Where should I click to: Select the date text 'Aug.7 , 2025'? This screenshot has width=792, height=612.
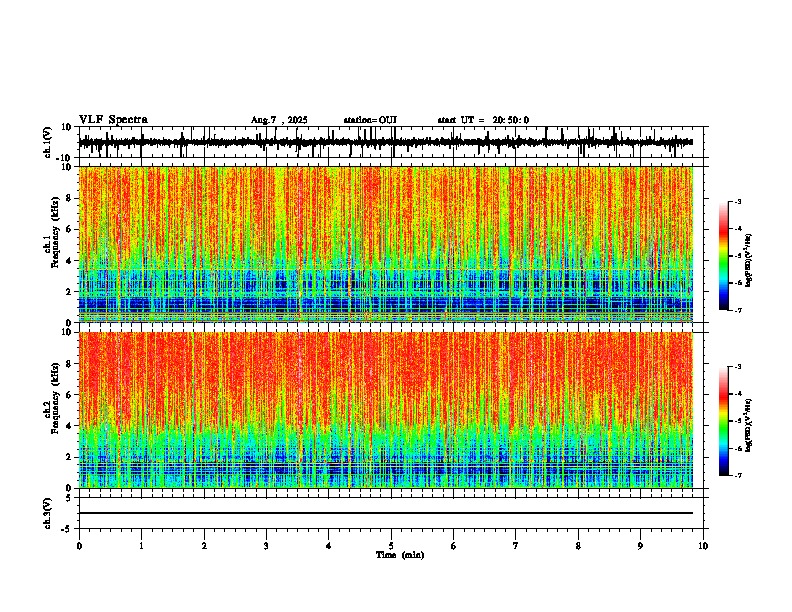pyautogui.click(x=279, y=120)
